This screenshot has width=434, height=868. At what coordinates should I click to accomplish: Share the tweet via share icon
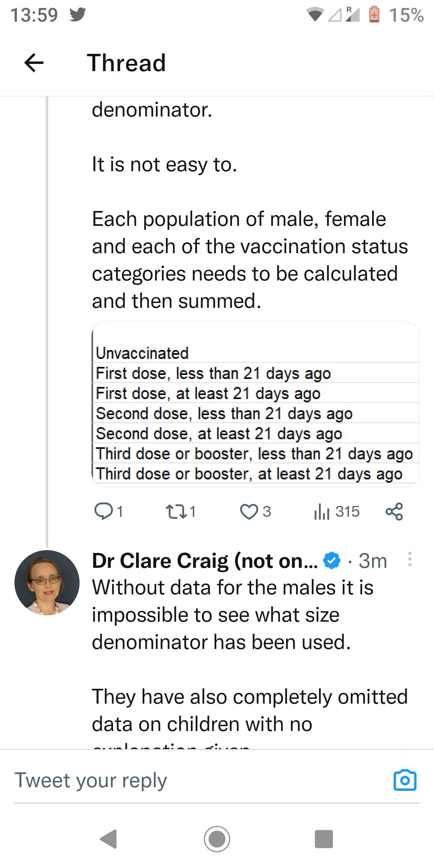[394, 512]
